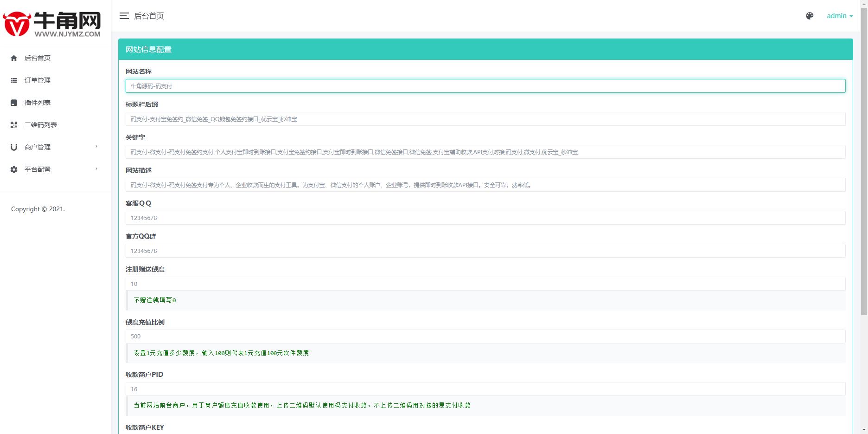Click the 官方QQ群 input field
The image size is (868, 434).
(485, 251)
